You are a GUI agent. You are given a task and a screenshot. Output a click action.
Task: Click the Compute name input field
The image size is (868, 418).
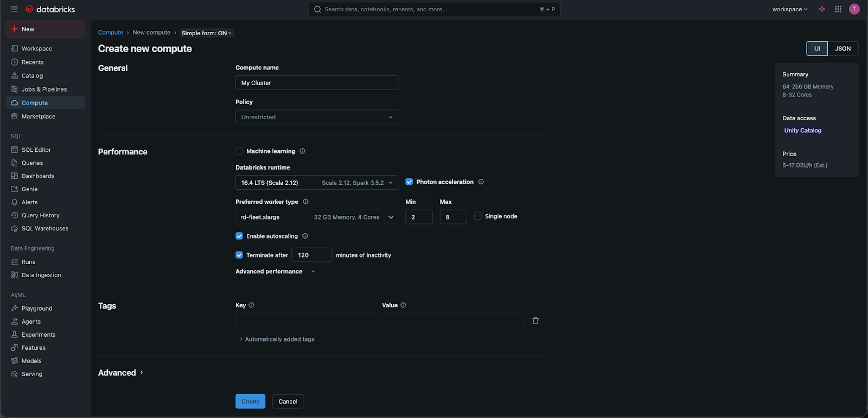click(x=317, y=83)
